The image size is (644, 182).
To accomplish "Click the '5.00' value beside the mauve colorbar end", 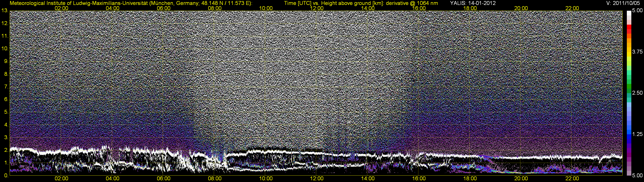I will [637, 176].
